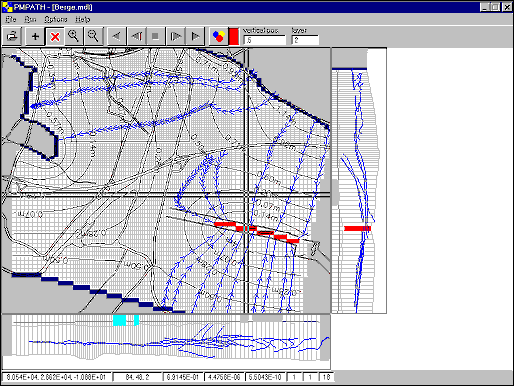
Task: Click the vertical position input field
Action: click(x=265, y=40)
